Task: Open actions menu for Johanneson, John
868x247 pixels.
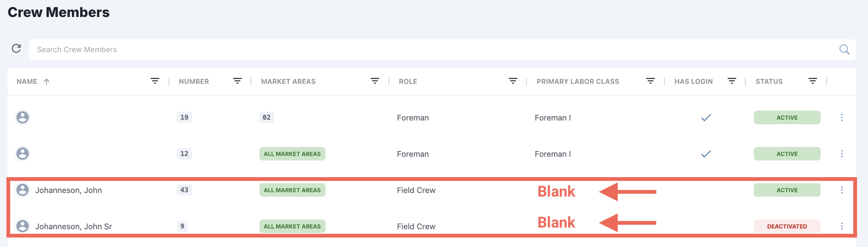Action: [x=842, y=190]
